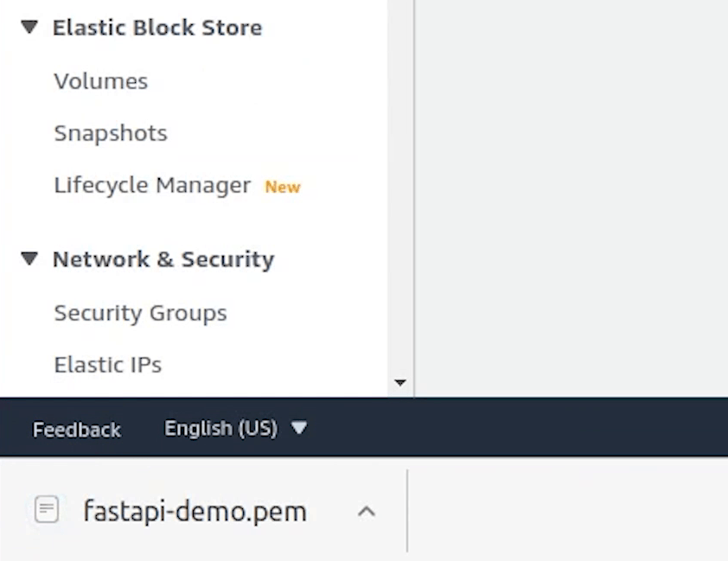Click the sidebar's vertical divider line
Screen dimensions: 728x561
point(415,199)
